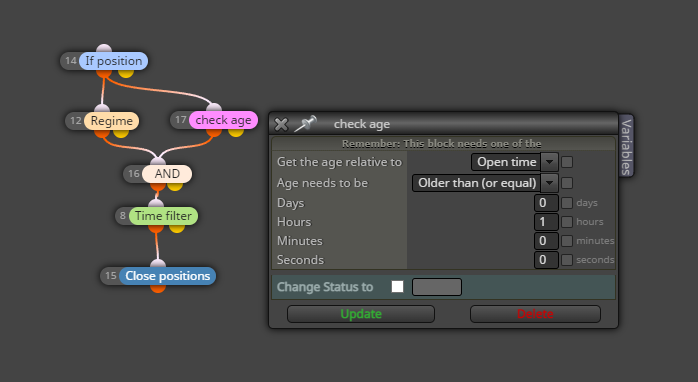Enable the minutes variable checkbox

click(x=567, y=241)
